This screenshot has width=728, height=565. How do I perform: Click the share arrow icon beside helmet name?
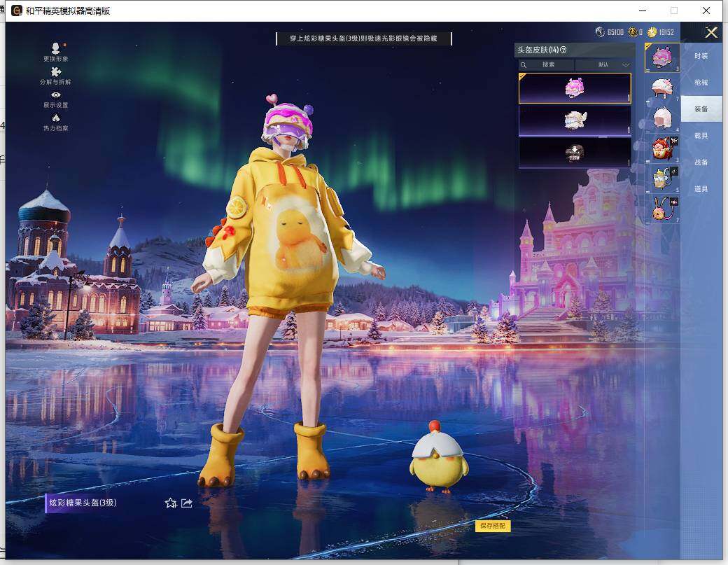click(x=187, y=503)
